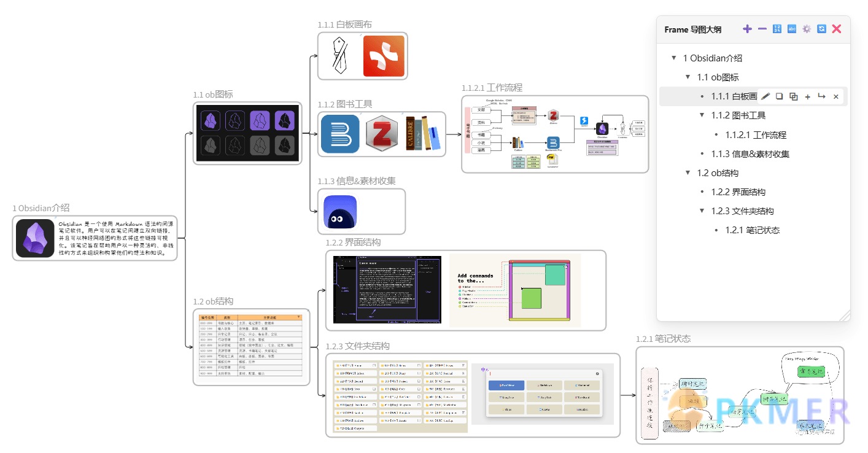Select outline row 1.2.3 文件夹结构
This screenshot has width=868, height=453.
tap(743, 211)
